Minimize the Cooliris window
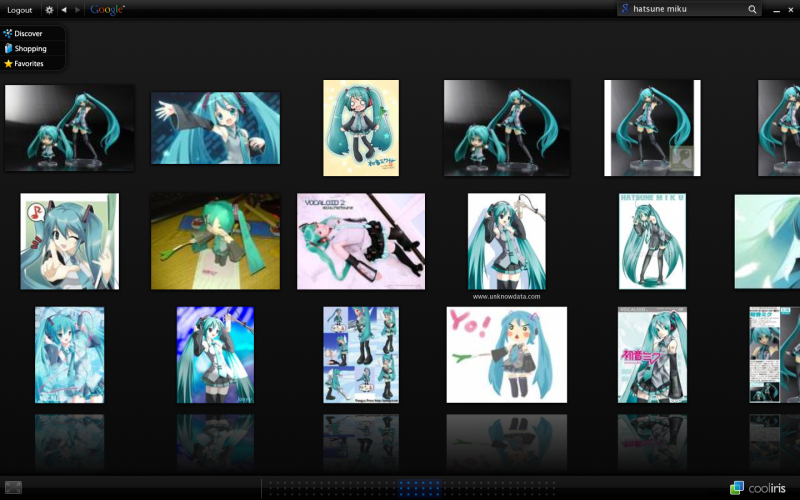This screenshot has height=500, width=800. [776, 10]
